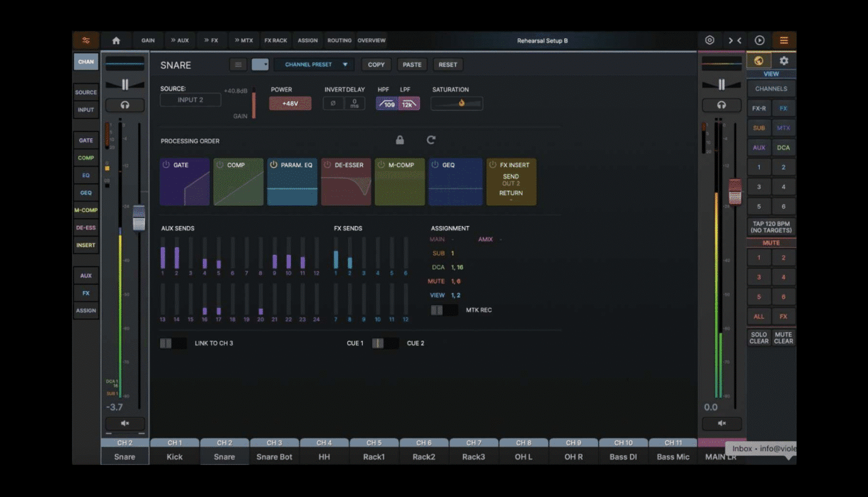Image resolution: width=868 pixels, height=497 pixels.
Task: Toggle the GATE module power button
Action: coord(166,165)
